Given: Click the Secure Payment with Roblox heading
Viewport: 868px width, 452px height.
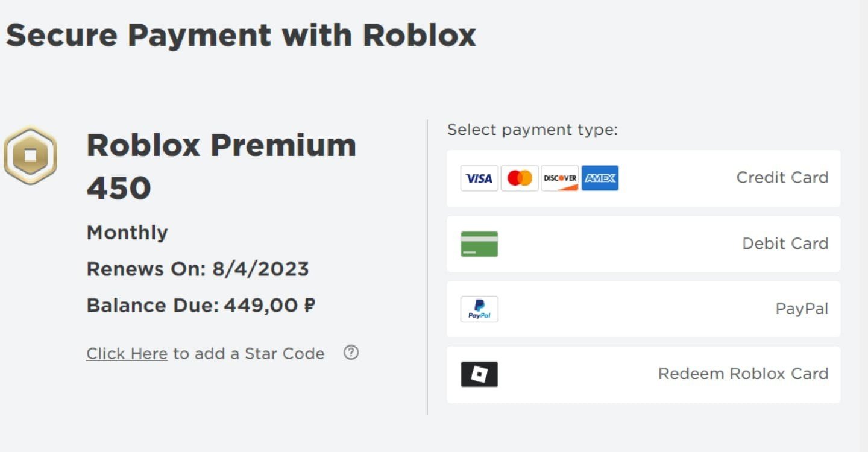Looking at the screenshot, I should pos(241,35).
